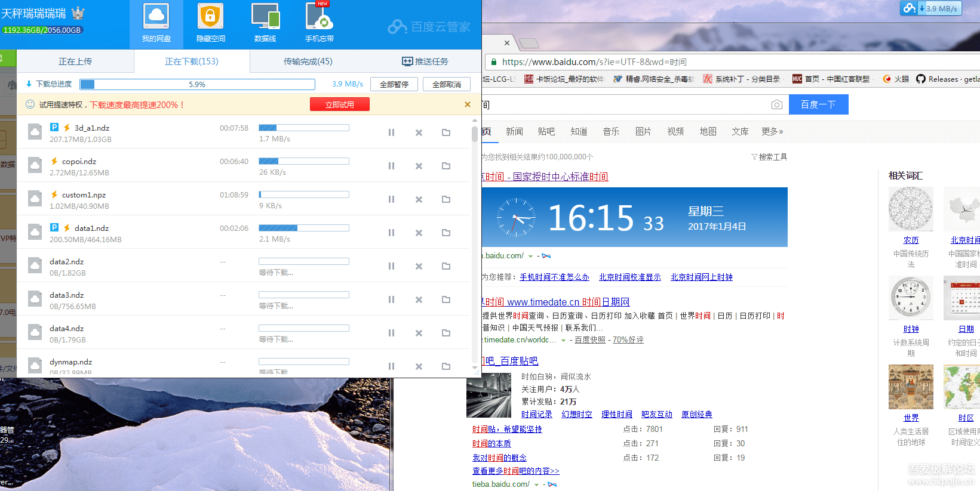Open folder for copoi.ndz
Viewport: 980px width, 491px height.
tap(446, 166)
